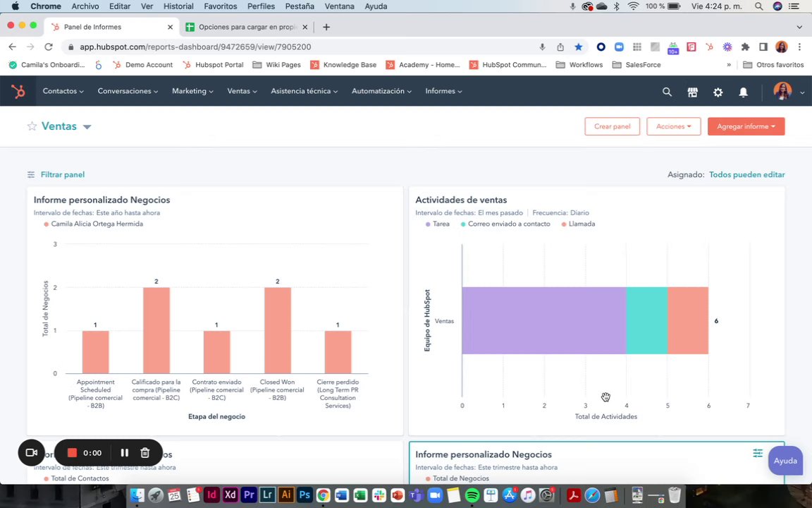Open the Marketplace storefront icon
This screenshot has width=812, height=508.
pyautogui.click(x=692, y=92)
